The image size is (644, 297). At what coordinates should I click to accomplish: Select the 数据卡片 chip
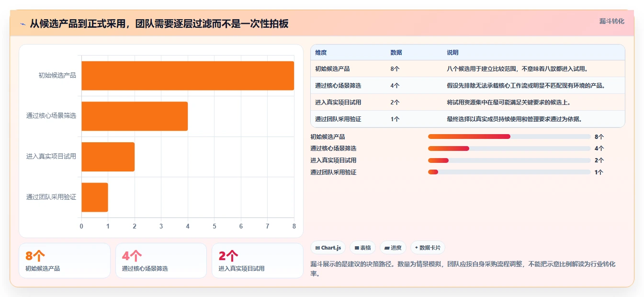[x=428, y=248]
